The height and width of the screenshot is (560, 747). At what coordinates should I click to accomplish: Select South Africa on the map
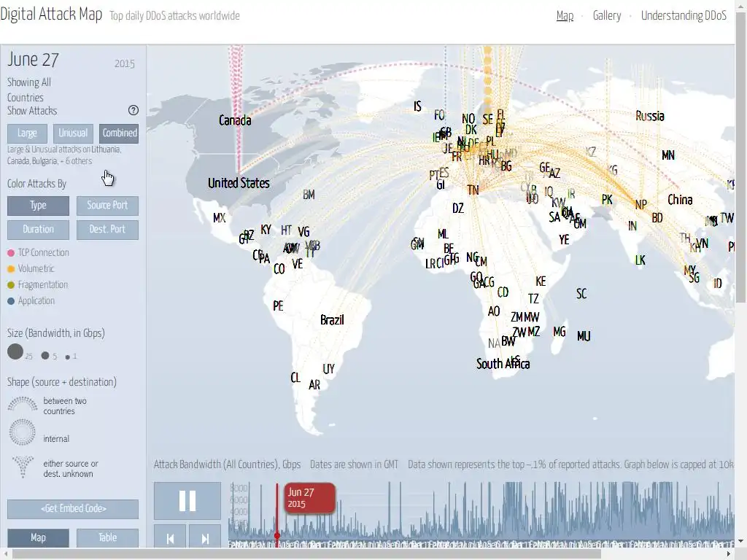(x=503, y=364)
